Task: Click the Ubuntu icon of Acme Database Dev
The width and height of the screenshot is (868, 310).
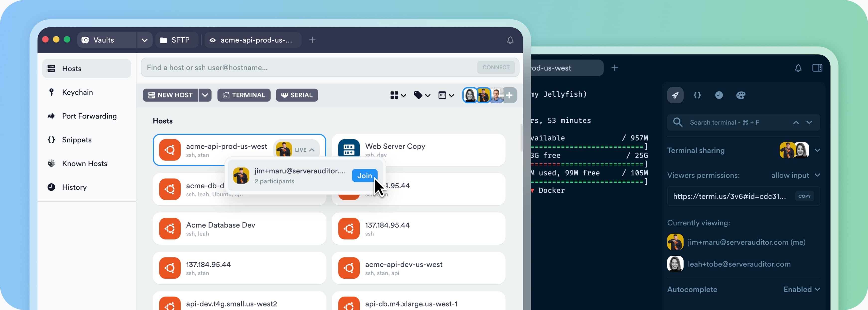Action: click(170, 229)
